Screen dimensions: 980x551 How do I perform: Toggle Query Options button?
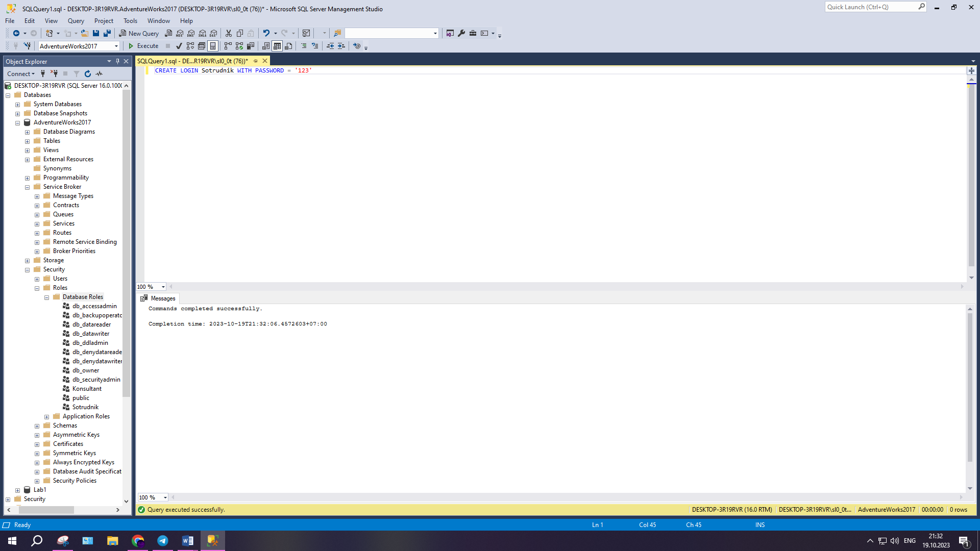pos(202,46)
